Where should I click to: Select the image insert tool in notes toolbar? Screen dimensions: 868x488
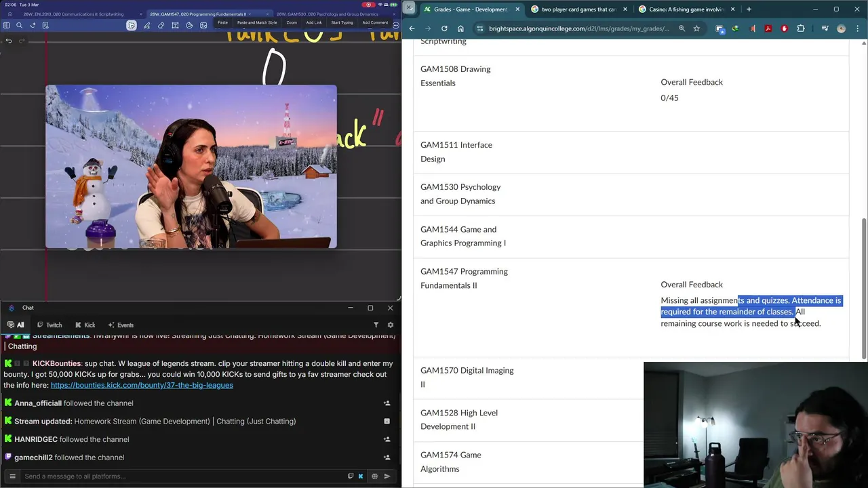[x=203, y=25]
